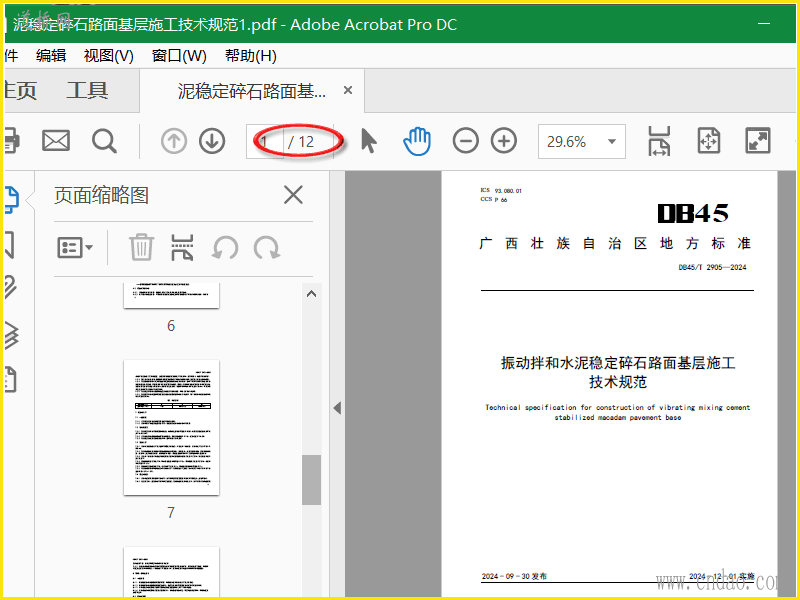Viewport: 800px width, 600px height.
Task: Rotate page counterclockwise
Action: coord(225,248)
